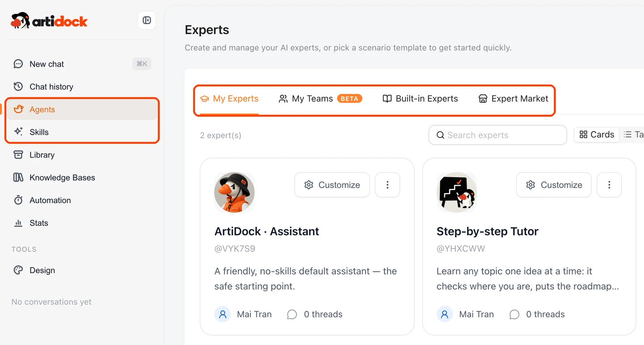Click Mai Tran on ArtiDock Assistant card
The height and width of the screenshot is (345, 644).
click(x=254, y=315)
